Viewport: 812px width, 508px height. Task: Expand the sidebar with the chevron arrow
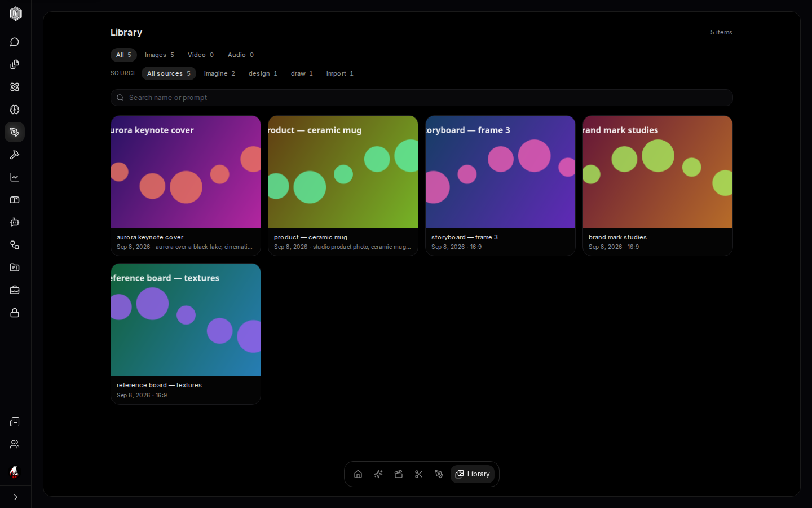click(x=15, y=497)
